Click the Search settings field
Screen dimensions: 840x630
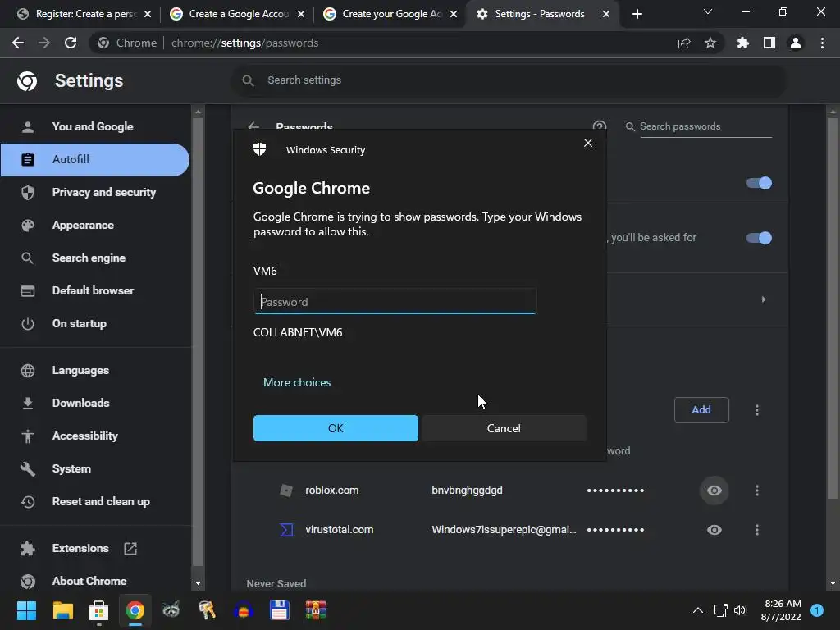click(x=509, y=80)
